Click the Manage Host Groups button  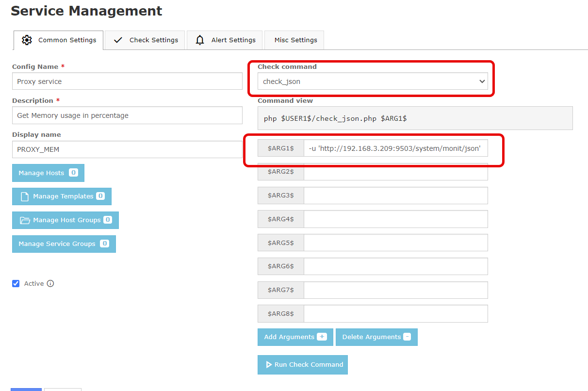[65, 220]
